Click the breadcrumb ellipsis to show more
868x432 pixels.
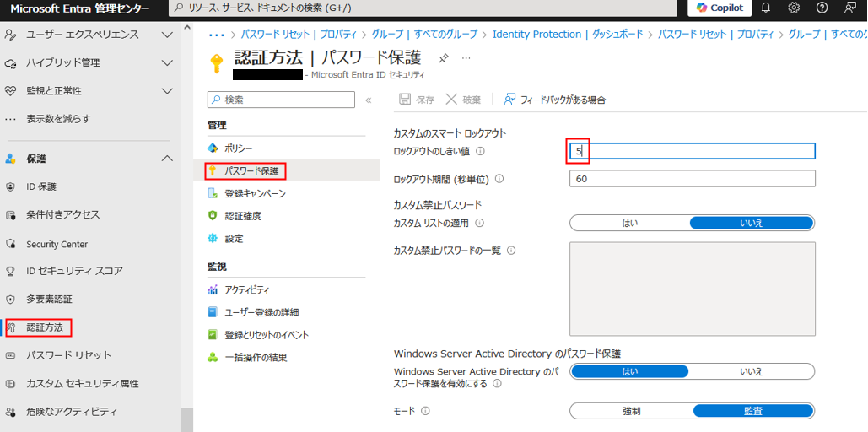[x=217, y=35]
